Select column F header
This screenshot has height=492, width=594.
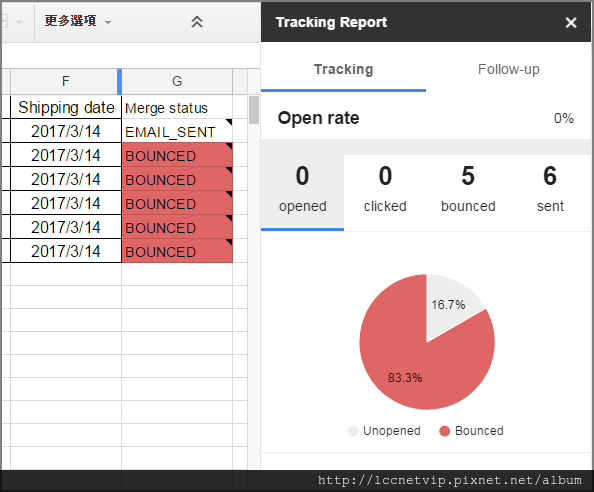tap(66, 81)
